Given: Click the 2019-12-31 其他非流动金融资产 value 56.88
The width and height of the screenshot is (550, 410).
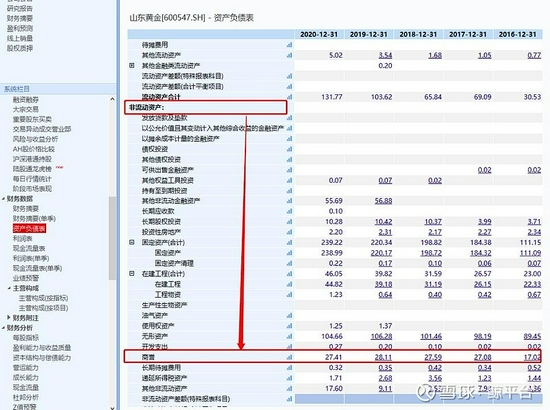Looking at the screenshot, I should 383,201.
